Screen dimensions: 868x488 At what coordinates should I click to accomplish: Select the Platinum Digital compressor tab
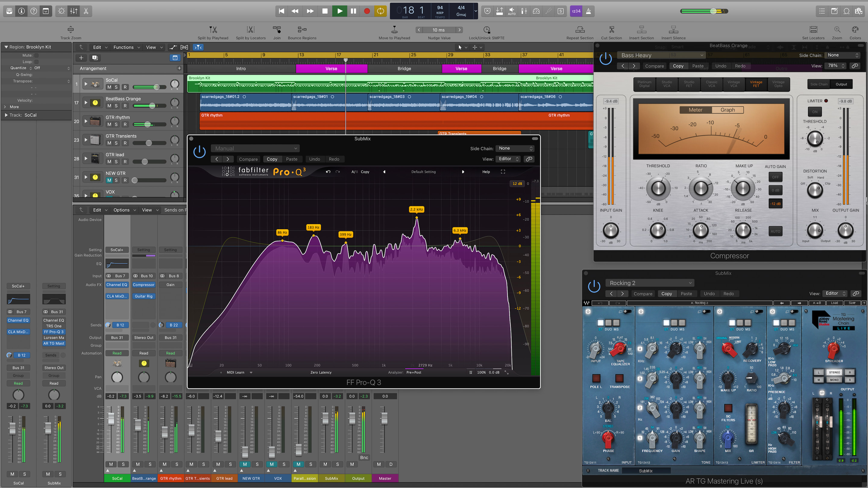644,84
